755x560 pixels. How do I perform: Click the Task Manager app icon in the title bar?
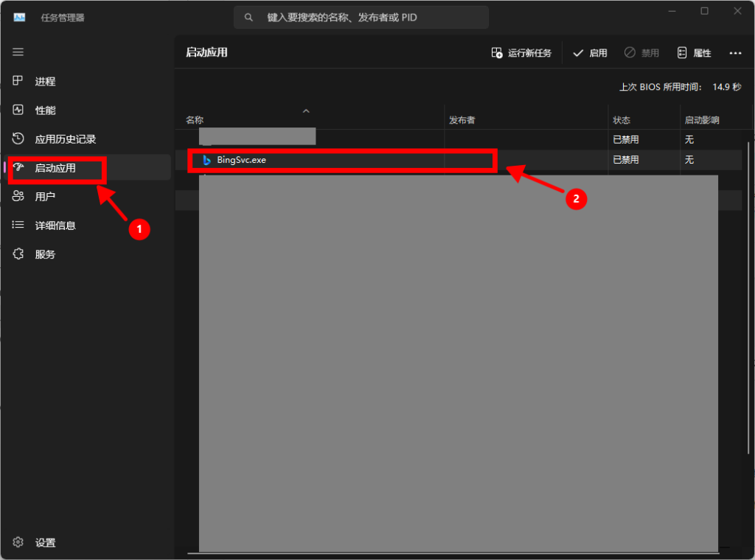tap(20, 17)
